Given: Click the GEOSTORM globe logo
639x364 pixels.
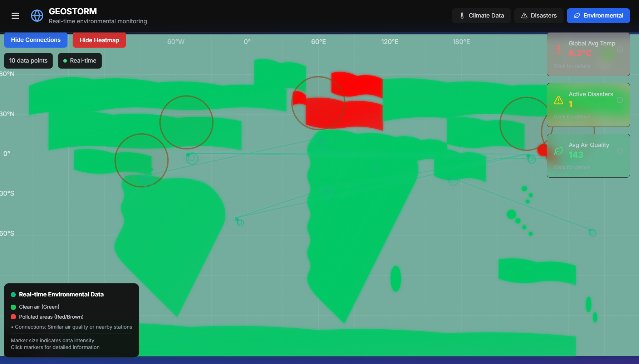Looking at the screenshot, I should coord(37,16).
